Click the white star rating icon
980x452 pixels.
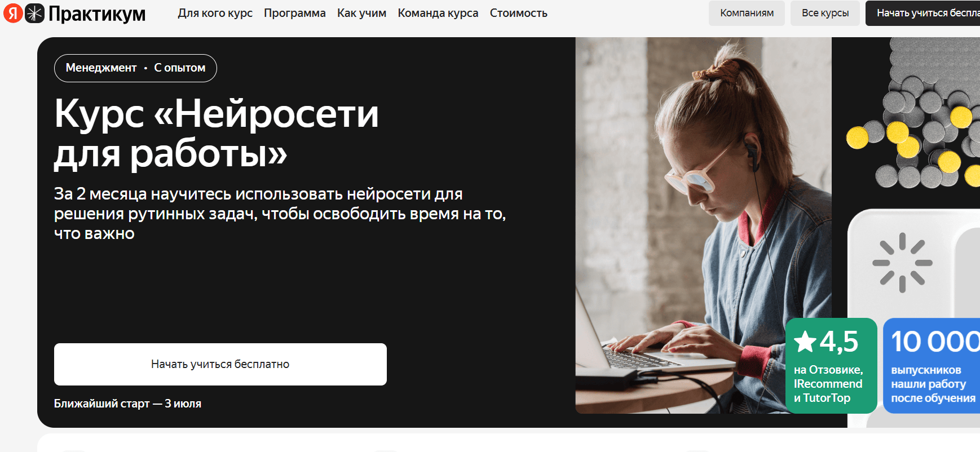(805, 342)
